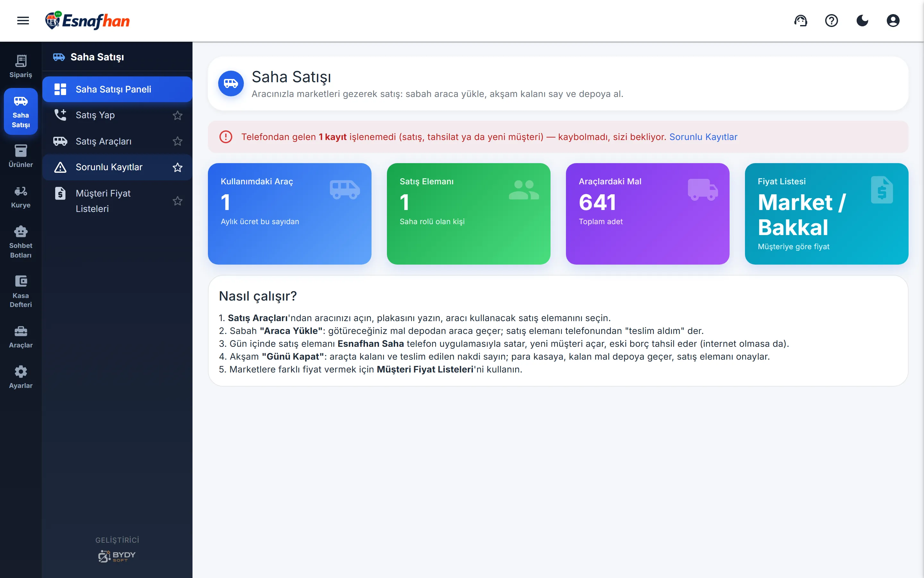The width and height of the screenshot is (924, 578).
Task: Click 'Saha rolü olan kişi' text
Action: click(x=432, y=221)
